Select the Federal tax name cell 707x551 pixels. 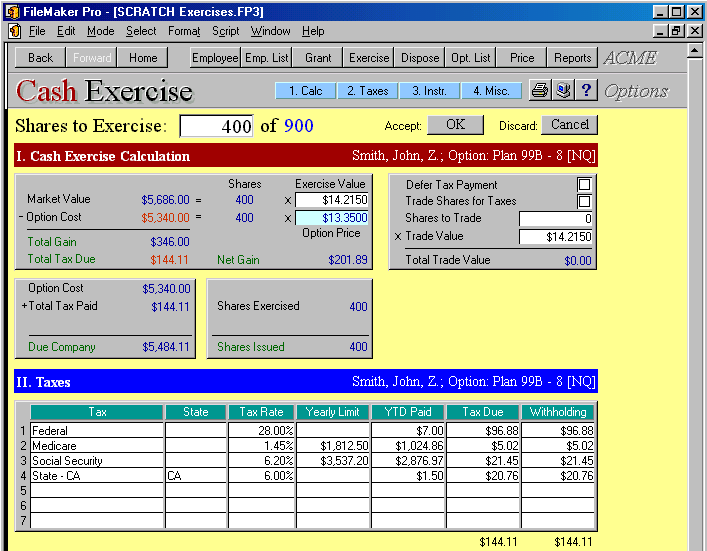coord(97,431)
